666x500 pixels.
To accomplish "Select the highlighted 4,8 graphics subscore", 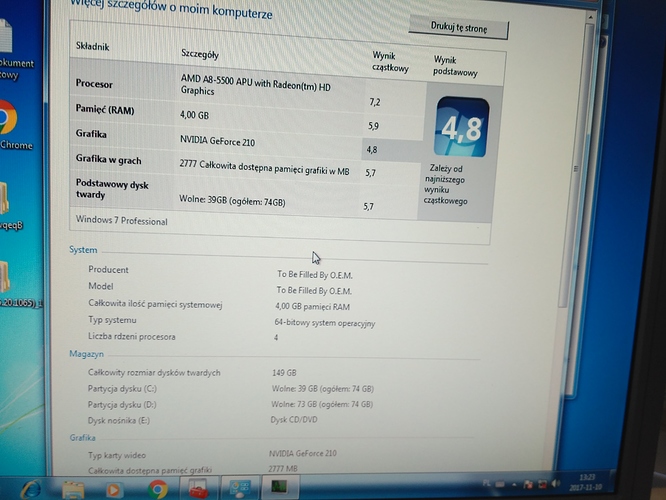I will coord(372,150).
